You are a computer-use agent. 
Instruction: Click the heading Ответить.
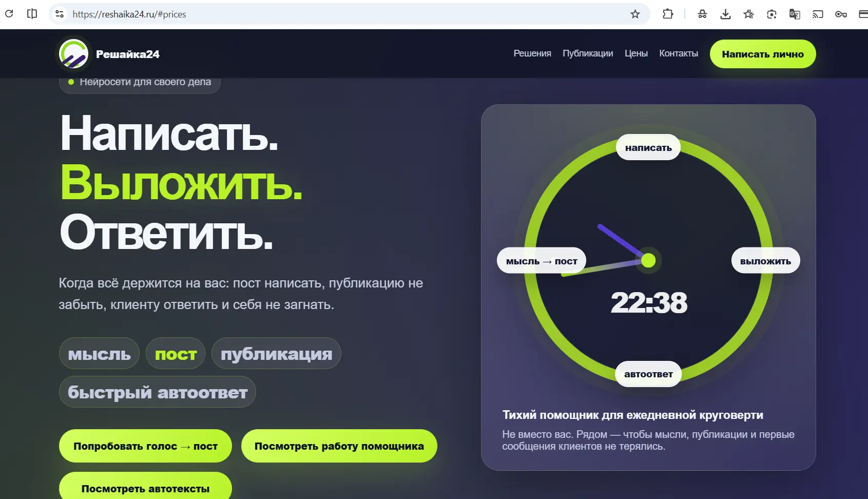[166, 233]
